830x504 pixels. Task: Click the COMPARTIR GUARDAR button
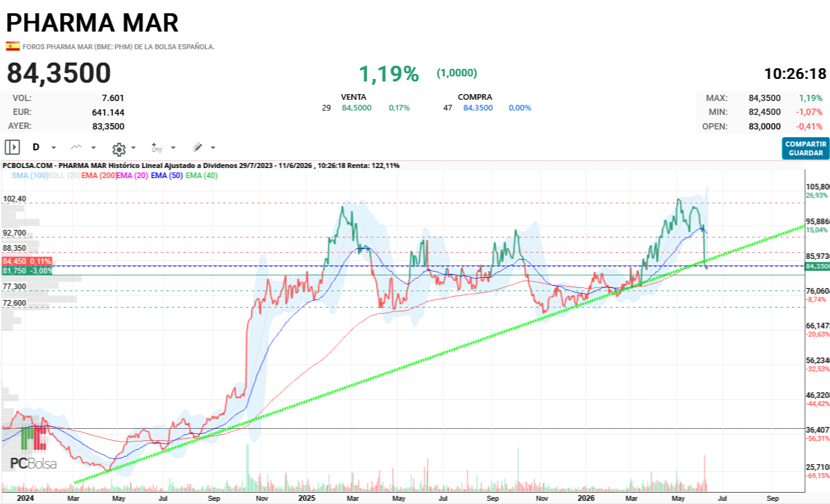click(x=805, y=148)
